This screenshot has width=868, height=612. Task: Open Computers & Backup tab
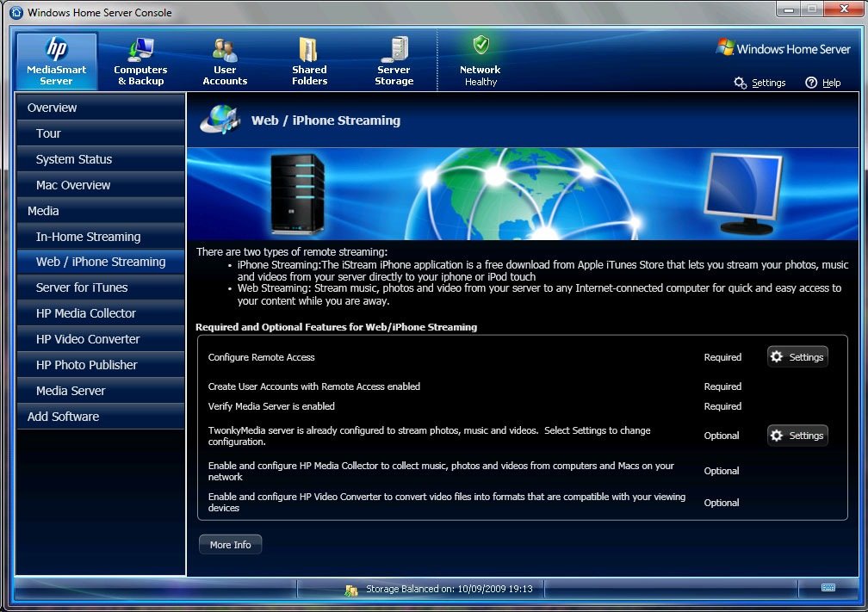pyautogui.click(x=140, y=61)
